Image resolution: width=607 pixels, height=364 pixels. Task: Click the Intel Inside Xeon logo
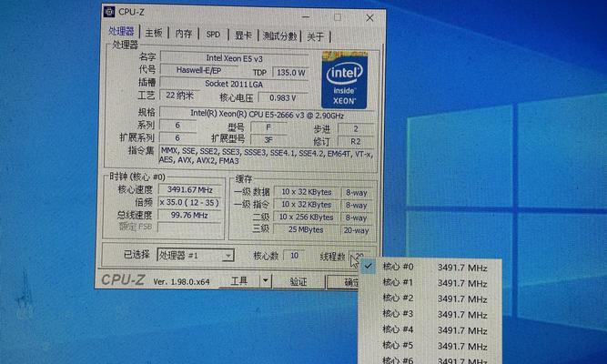(344, 80)
